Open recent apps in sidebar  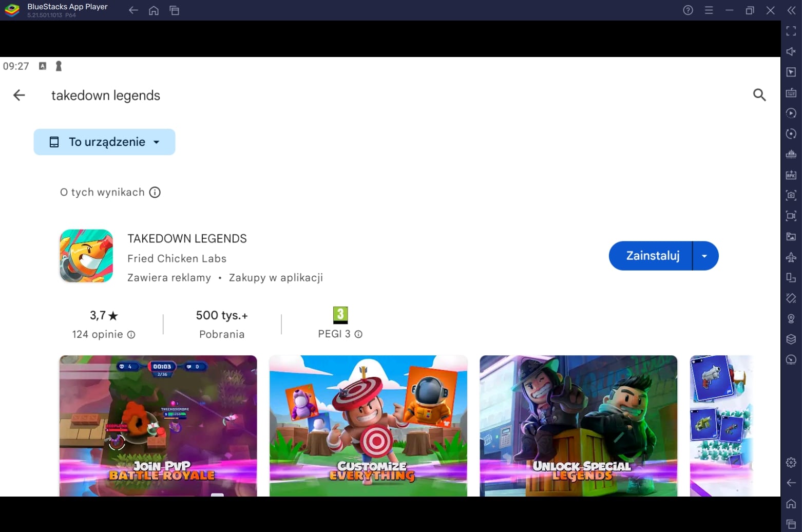tap(791, 524)
